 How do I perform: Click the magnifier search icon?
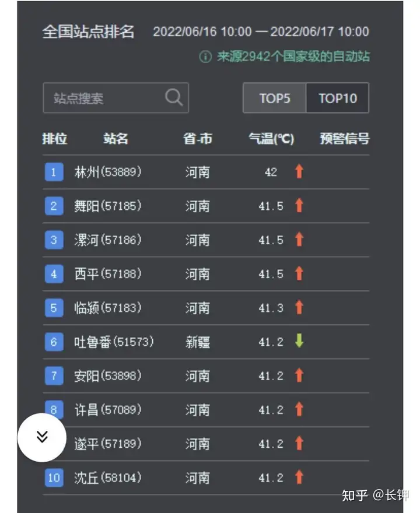click(174, 97)
